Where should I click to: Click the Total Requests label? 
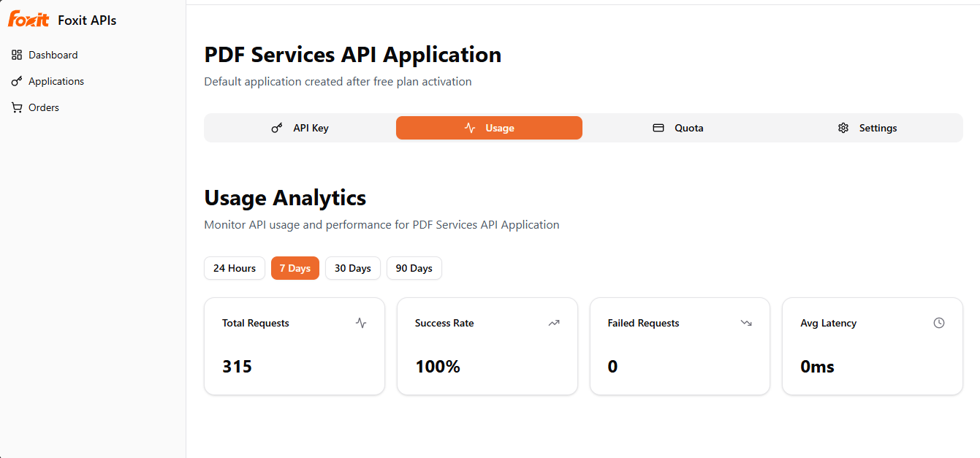coord(256,323)
